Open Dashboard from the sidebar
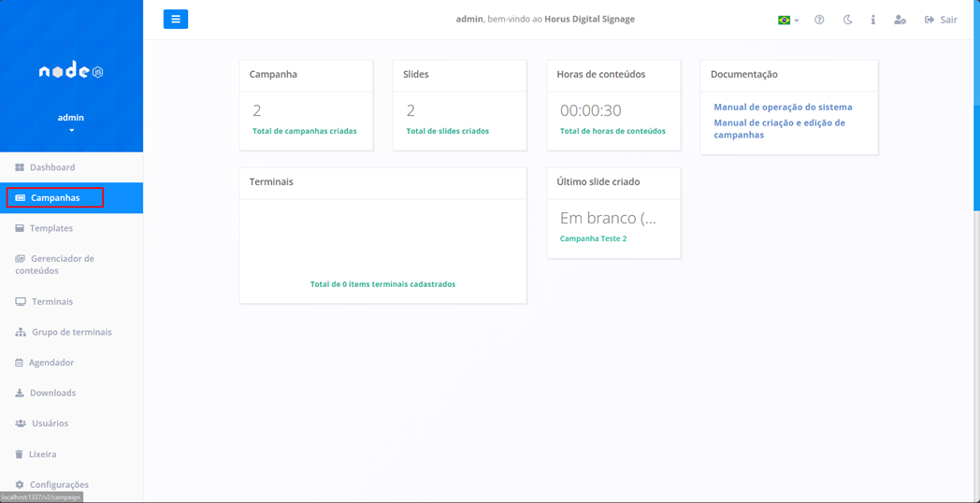Screen dimensions: 980x503 point(51,167)
